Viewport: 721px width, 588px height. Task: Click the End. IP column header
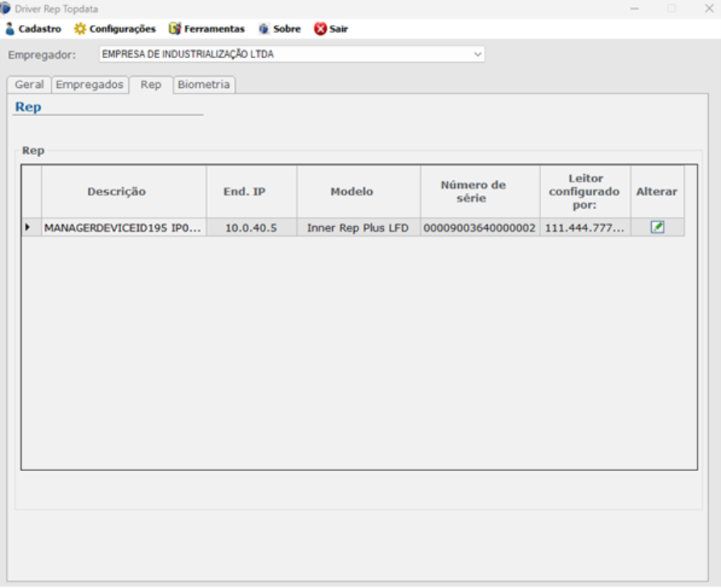click(x=251, y=192)
